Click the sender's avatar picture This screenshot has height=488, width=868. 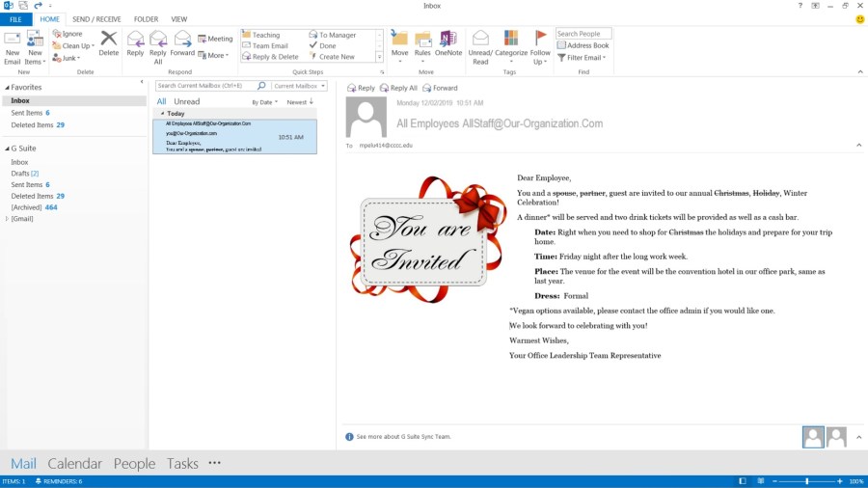click(366, 118)
